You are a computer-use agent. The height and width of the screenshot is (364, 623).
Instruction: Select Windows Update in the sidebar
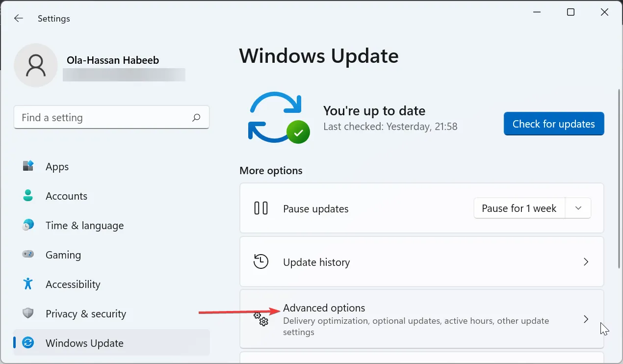(111, 343)
